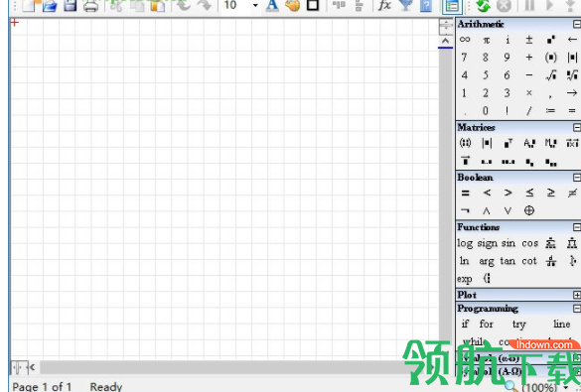
Task: Insert the exp function
Action: coord(464,279)
